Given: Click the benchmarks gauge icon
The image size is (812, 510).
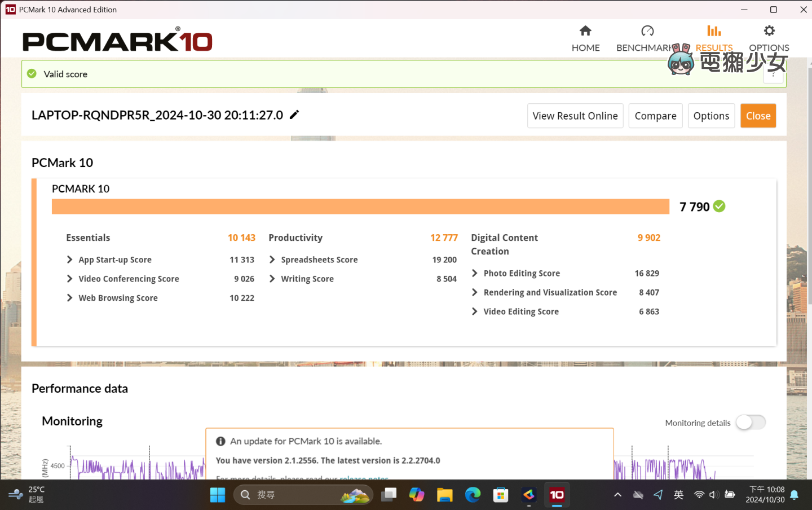Looking at the screenshot, I should (647, 30).
